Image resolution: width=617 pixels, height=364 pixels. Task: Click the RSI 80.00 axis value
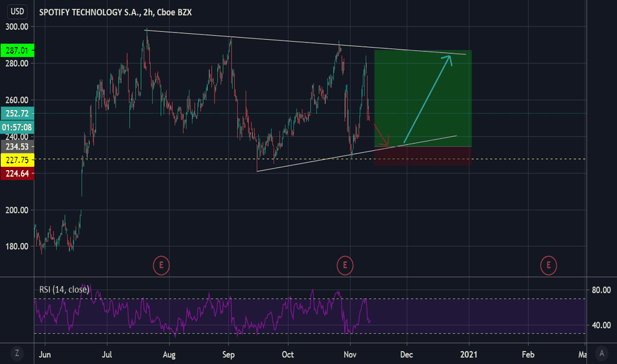point(601,290)
